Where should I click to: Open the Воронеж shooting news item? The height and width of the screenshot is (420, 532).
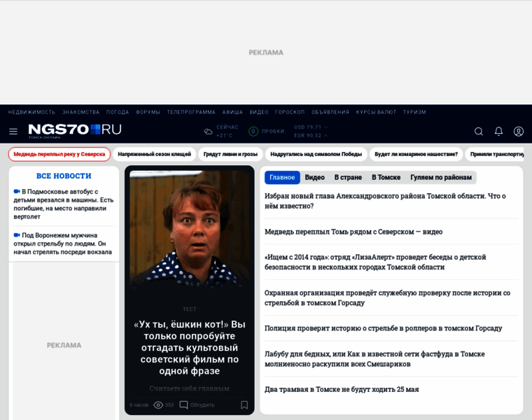coord(63,244)
